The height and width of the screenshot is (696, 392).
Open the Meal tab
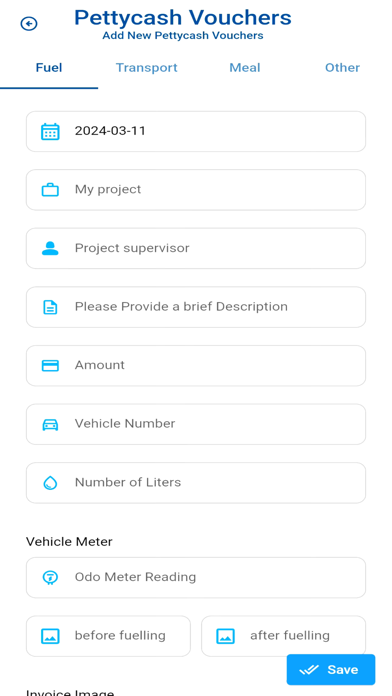(245, 68)
